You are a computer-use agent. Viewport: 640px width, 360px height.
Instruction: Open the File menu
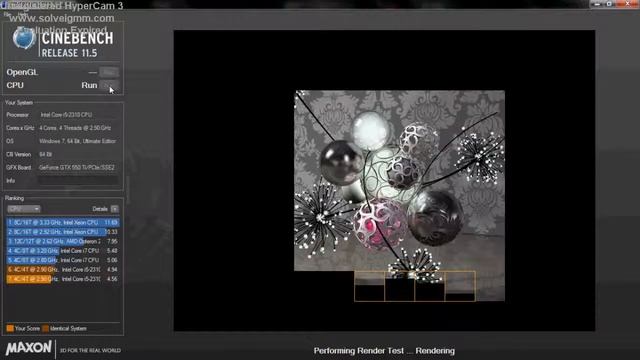7,14
